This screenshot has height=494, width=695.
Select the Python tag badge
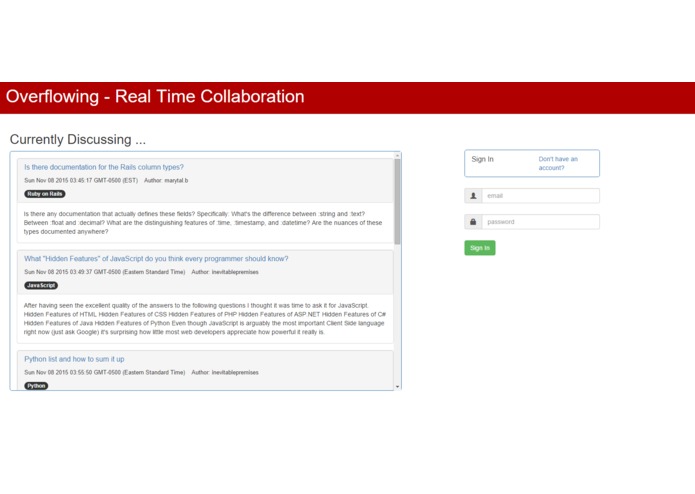coord(36,386)
